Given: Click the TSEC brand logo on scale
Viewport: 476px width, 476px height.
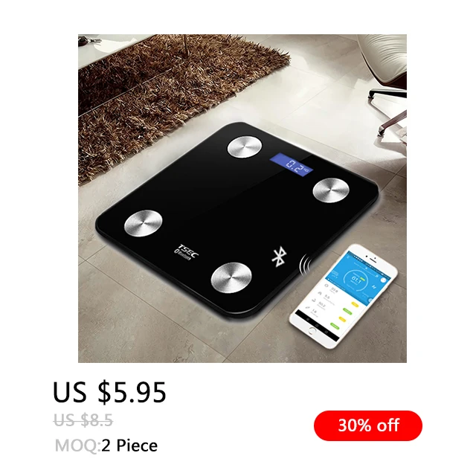Looking at the screenshot, I should click(187, 253).
